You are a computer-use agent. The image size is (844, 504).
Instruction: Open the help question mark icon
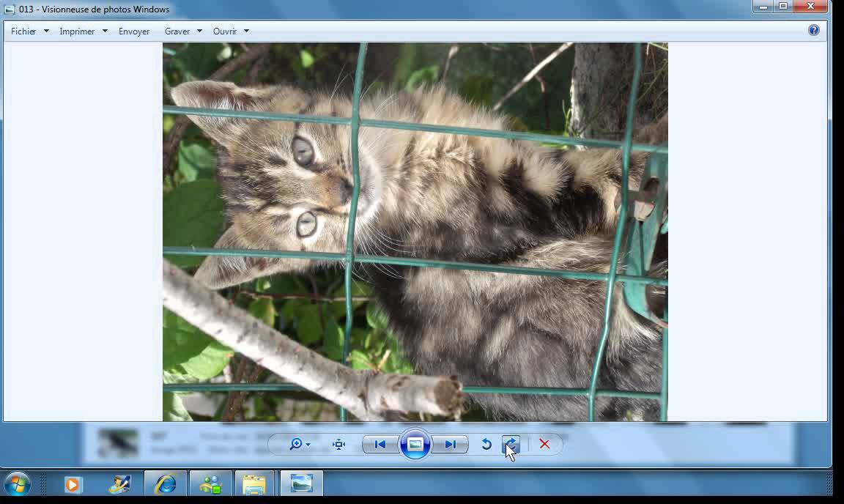pos(814,30)
